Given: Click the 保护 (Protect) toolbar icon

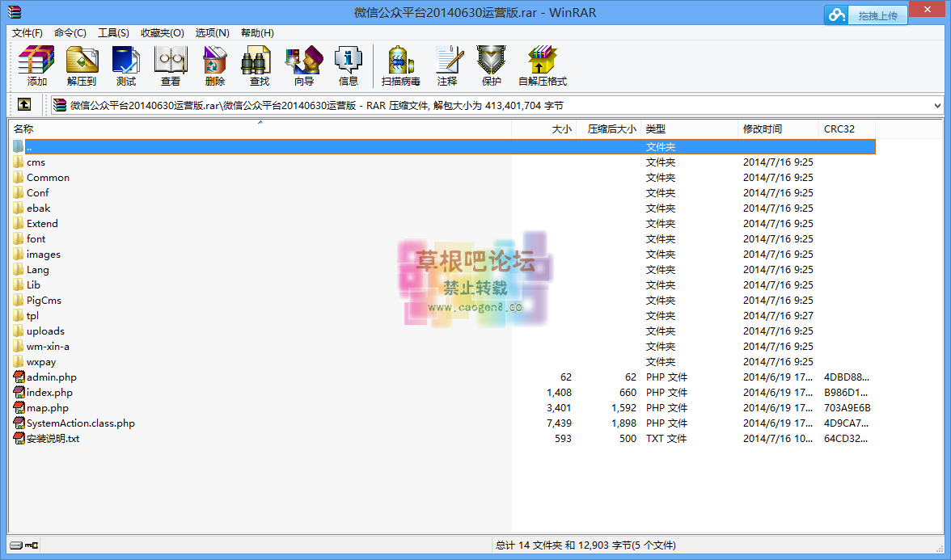Looking at the screenshot, I should coord(491,65).
